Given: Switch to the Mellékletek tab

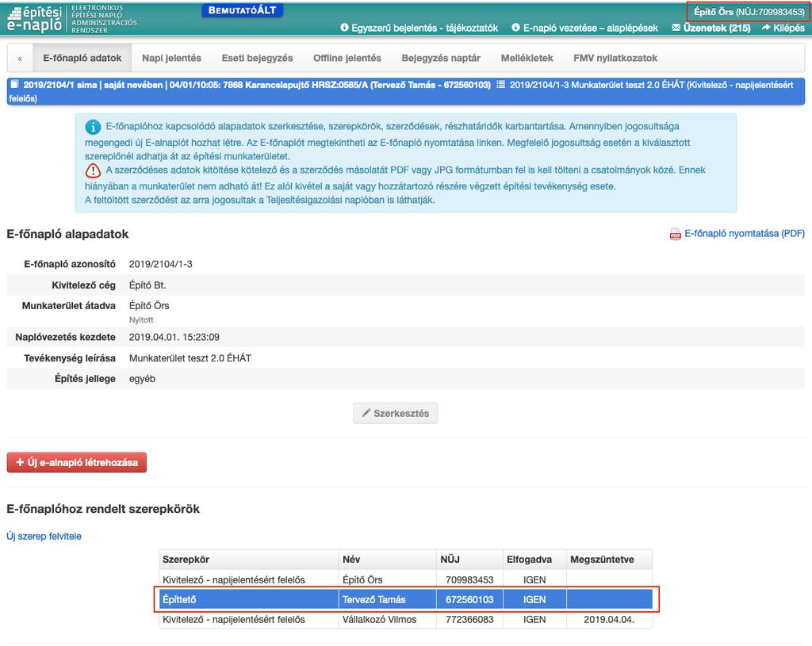Looking at the screenshot, I should 527,58.
